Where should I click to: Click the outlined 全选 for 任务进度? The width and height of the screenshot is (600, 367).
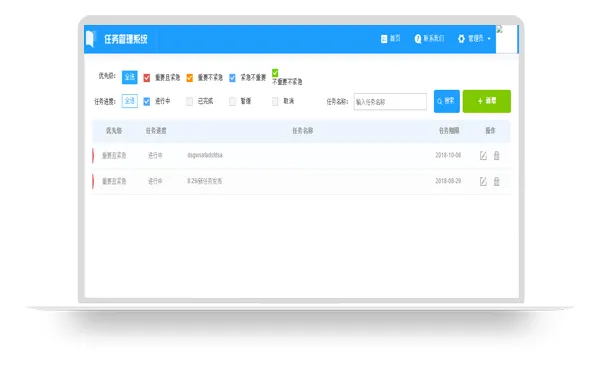(x=130, y=101)
